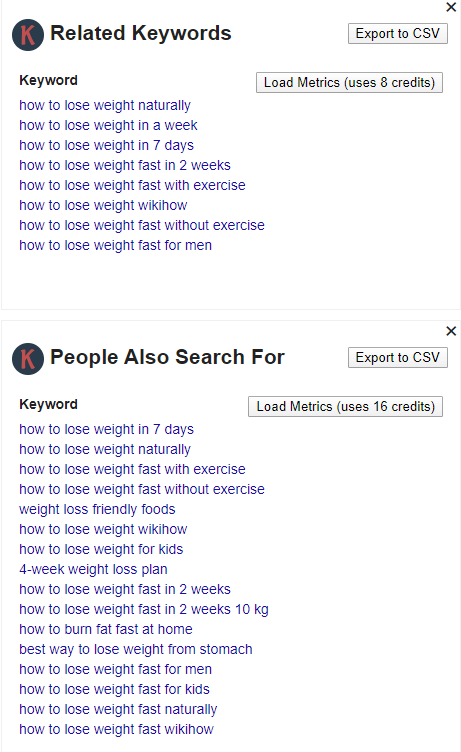
Task: Click 'how to lose weight wikihow' in Related Keywords
Action: [103, 205]
